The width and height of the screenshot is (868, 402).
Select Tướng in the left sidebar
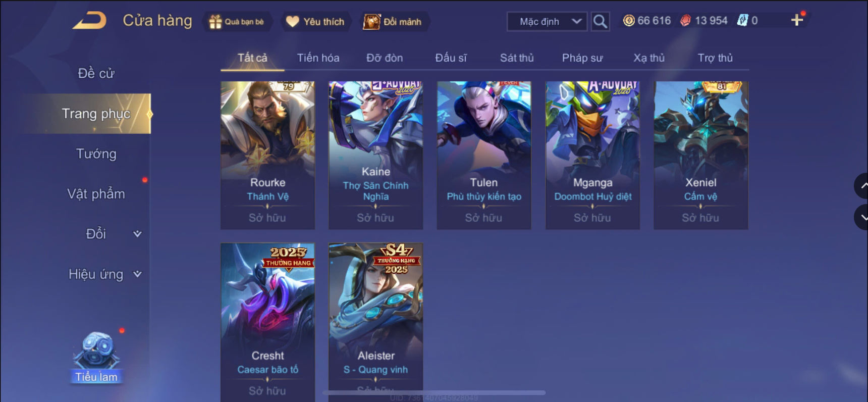[x=96, y=154]
